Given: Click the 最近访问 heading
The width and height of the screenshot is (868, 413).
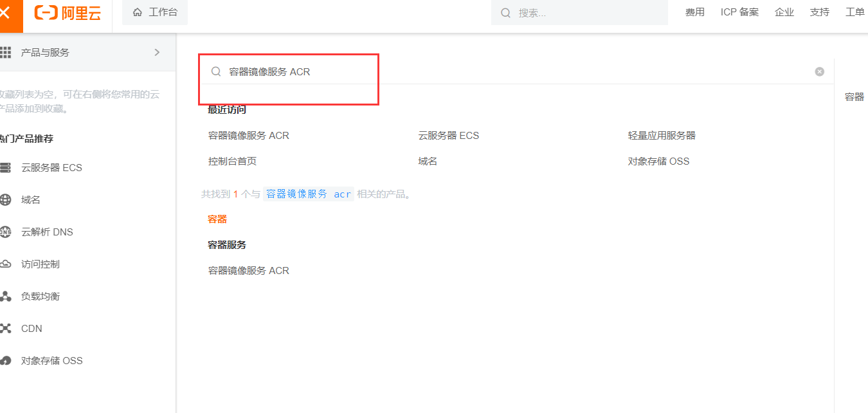Looking at the screenshot, I should coord(227,110).
